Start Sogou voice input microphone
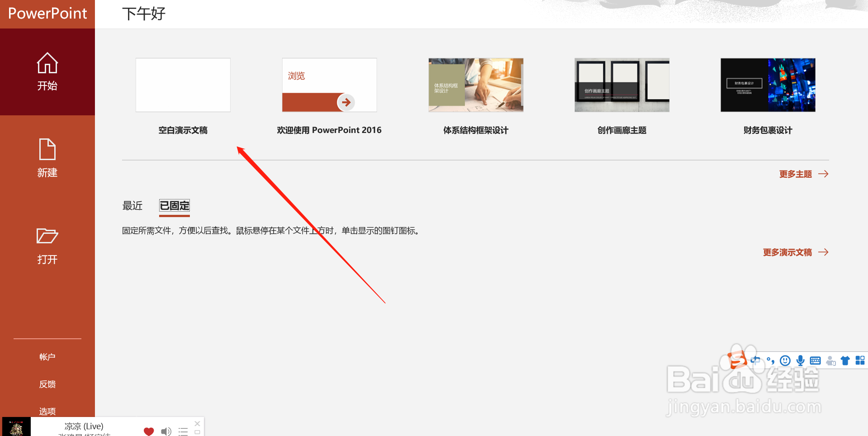 pyautogui.click(x=800, y=360)
